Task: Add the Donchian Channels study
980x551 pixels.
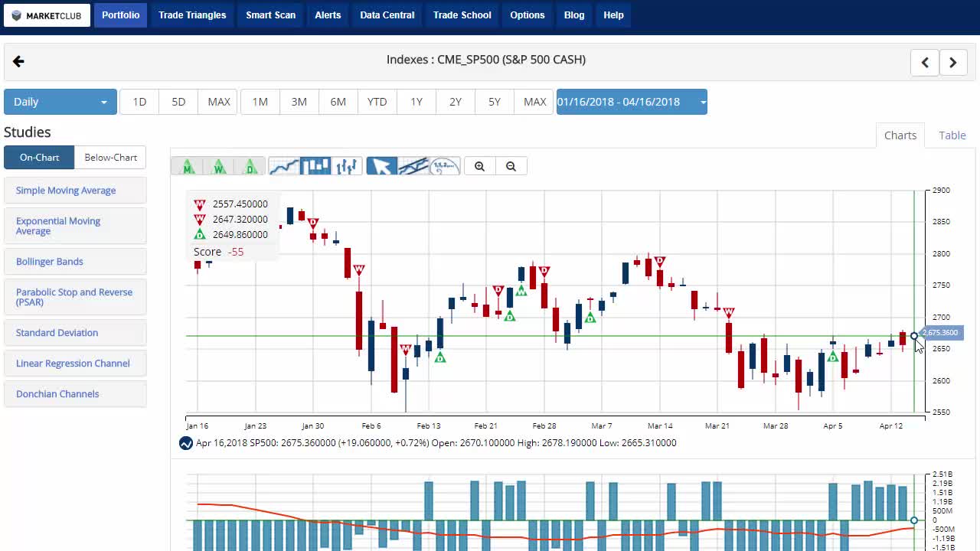Action: click(x=75, y=394)
